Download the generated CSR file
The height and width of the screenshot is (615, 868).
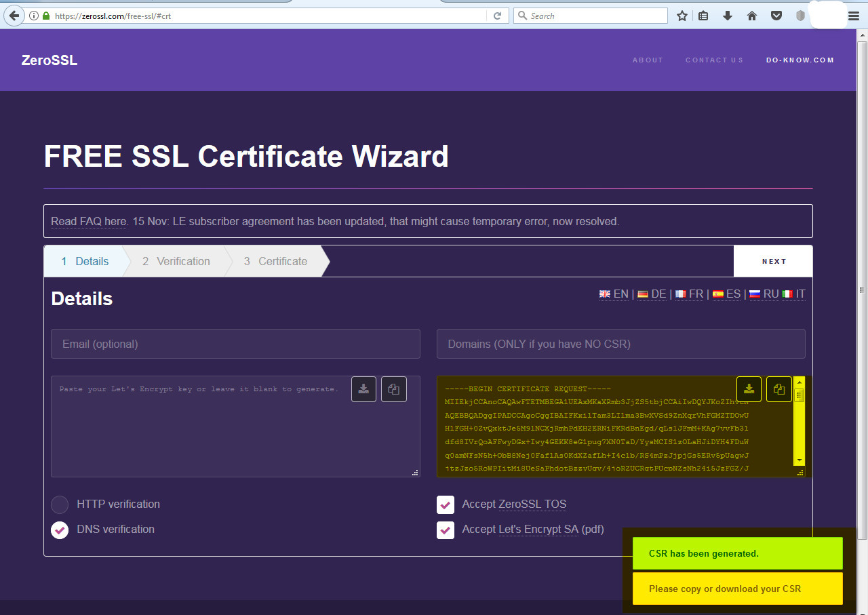[749, 389]
